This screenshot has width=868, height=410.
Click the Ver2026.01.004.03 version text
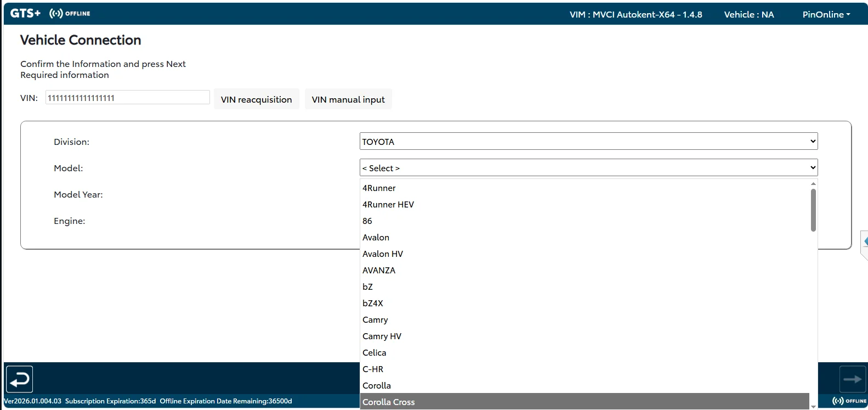33,401
